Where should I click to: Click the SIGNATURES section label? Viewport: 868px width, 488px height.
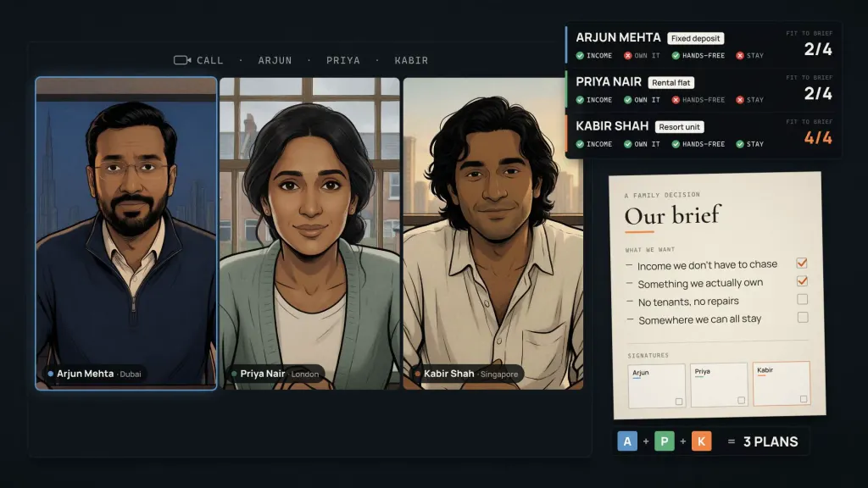(648, 355)
